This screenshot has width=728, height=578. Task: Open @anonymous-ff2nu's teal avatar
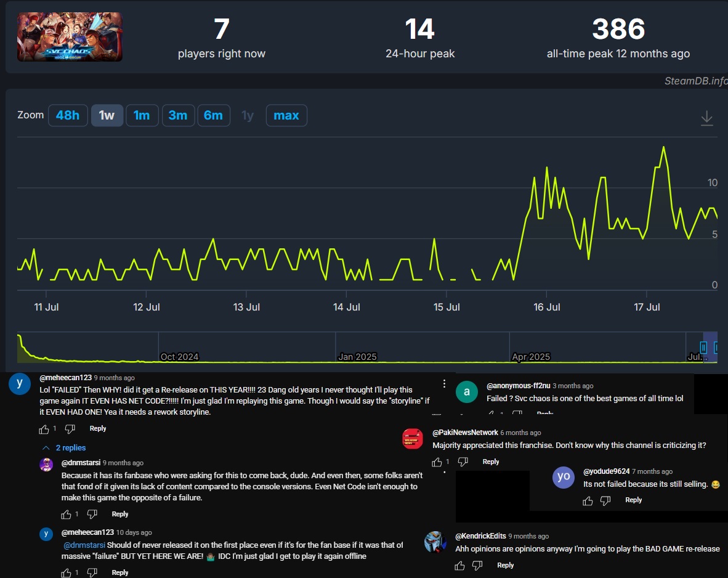[467, 392]
